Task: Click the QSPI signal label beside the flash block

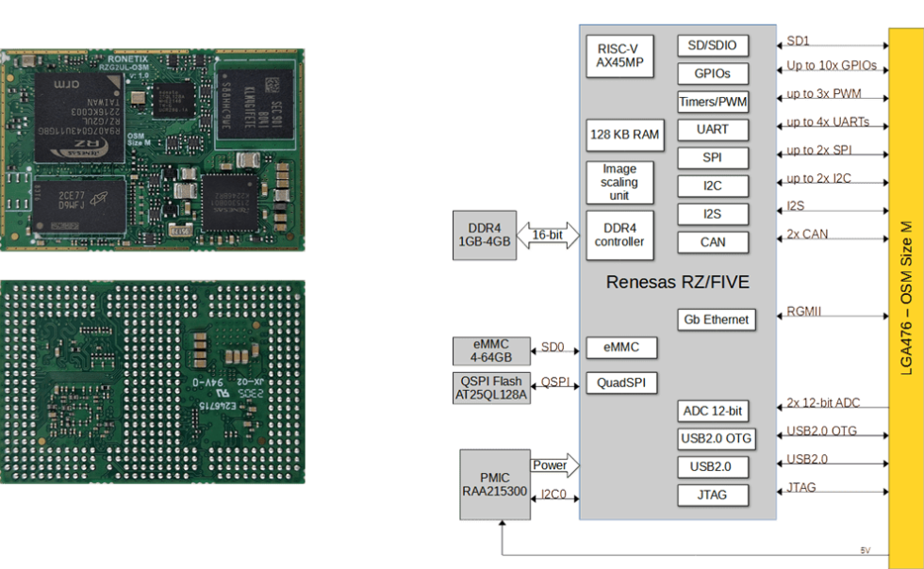Action: (x=555, y=382)
